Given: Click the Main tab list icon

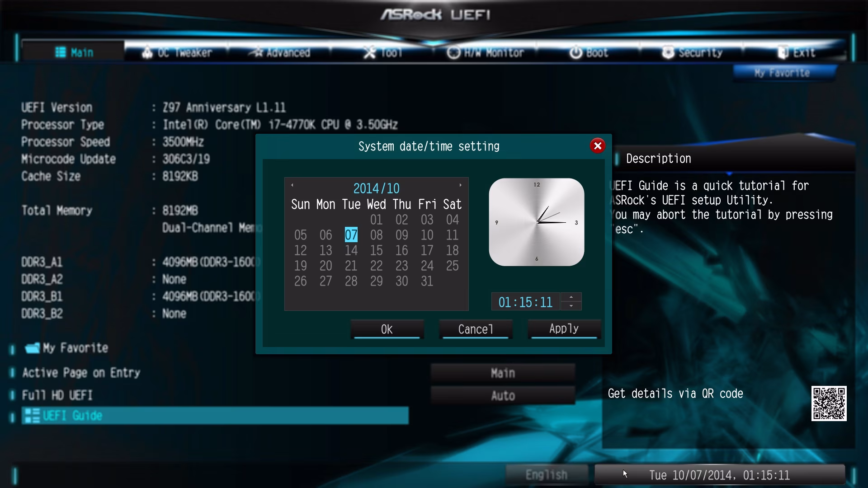Looking at the screenshot, I should [61, 52].
